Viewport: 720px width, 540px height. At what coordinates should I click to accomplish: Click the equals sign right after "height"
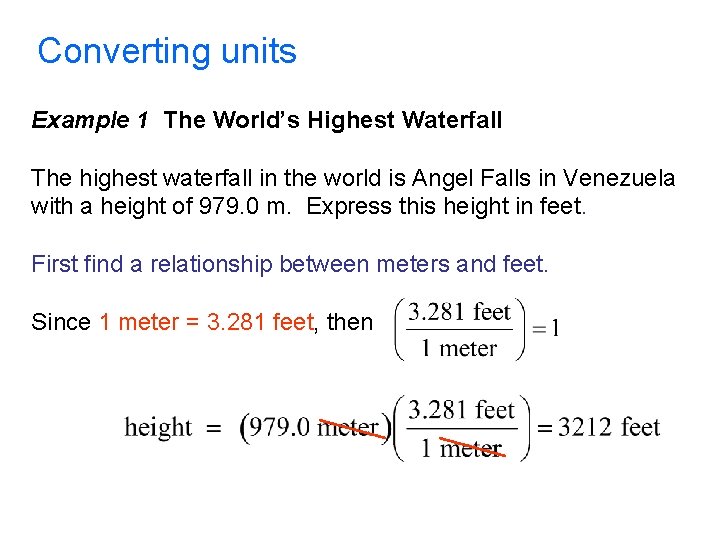(213, 428)
